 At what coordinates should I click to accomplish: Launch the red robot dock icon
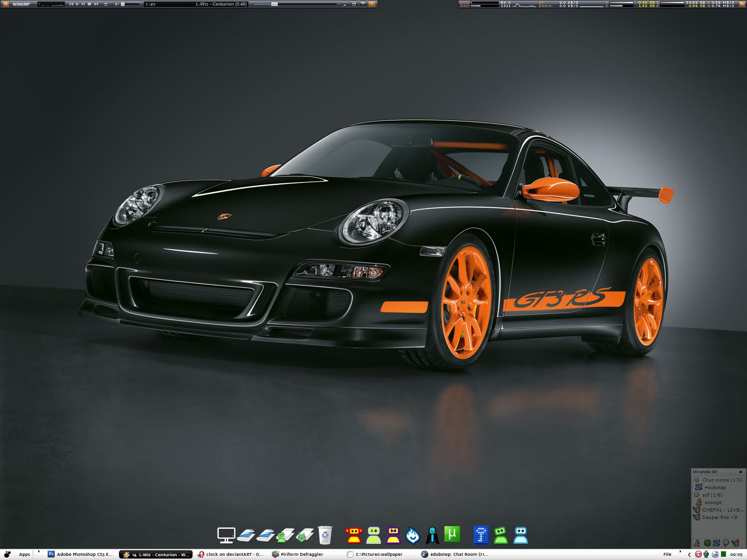tap(354, 535)
